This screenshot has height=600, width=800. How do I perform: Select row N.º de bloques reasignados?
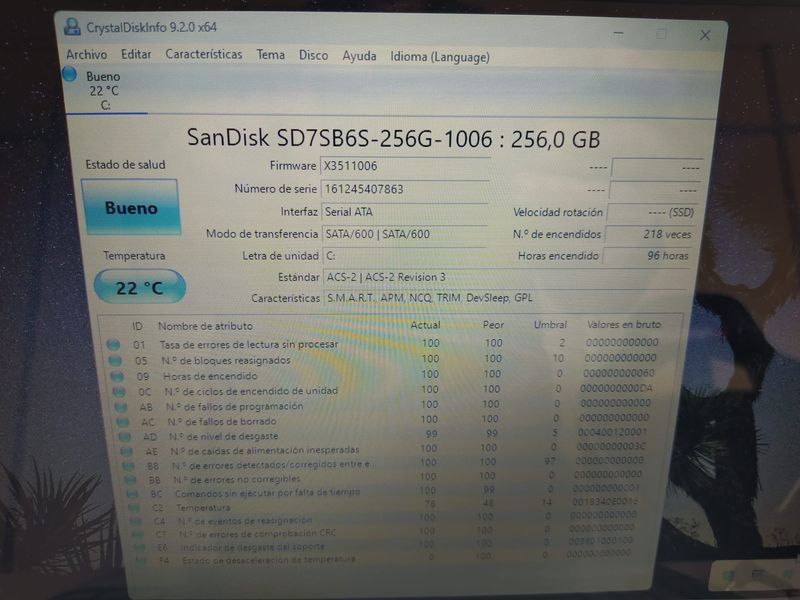(383, 359)
